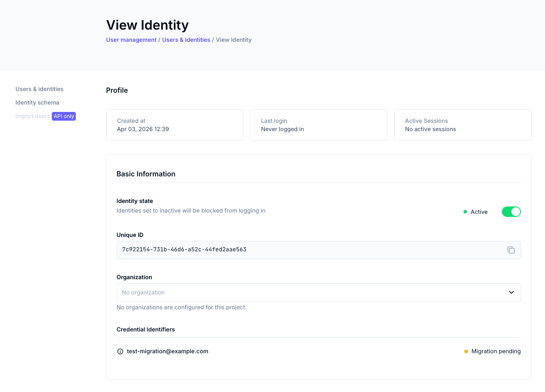Copy the Unique ID using the copy icon
Image resolution: width=545 pixels, height=392 pixels.
pyautogui.click(x=511, y=250)
